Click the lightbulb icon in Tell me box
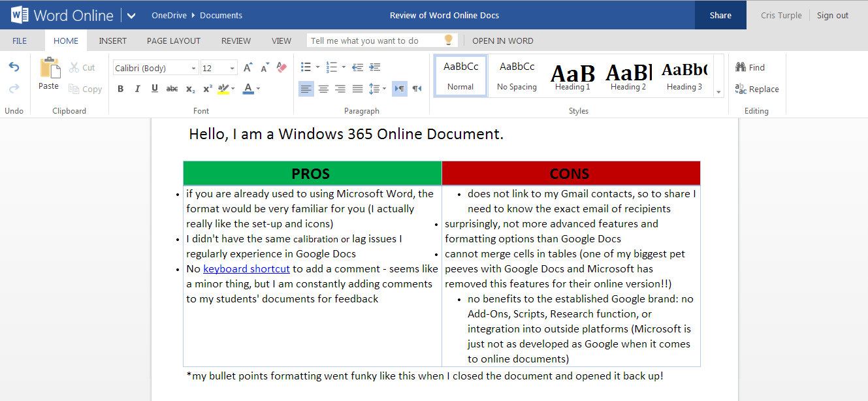 coord(449,40)
